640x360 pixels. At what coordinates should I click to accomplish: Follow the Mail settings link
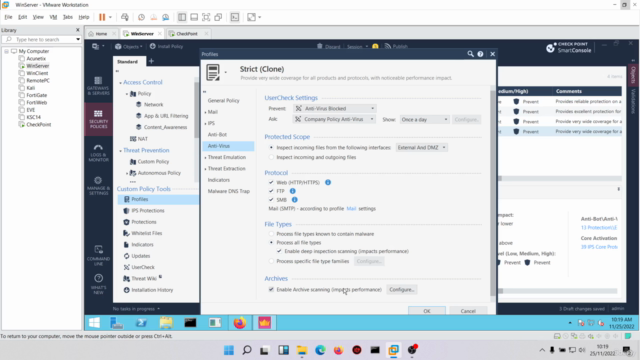[351, 209]
